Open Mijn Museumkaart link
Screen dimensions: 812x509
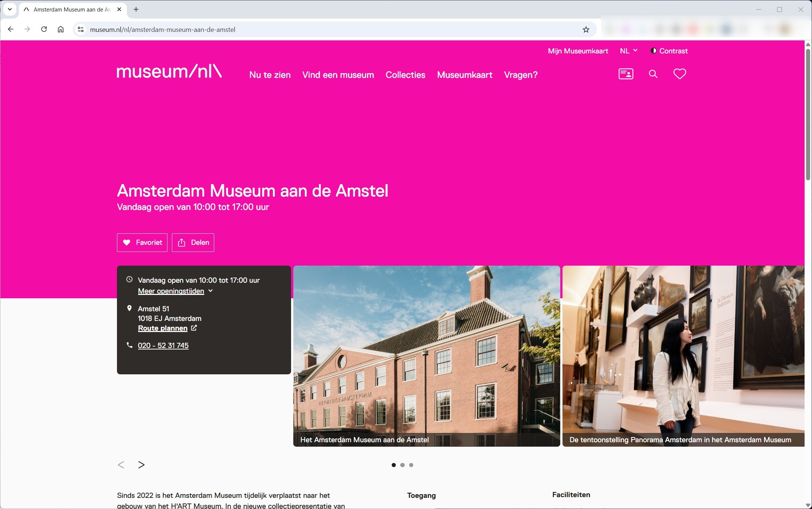point(578,51)
